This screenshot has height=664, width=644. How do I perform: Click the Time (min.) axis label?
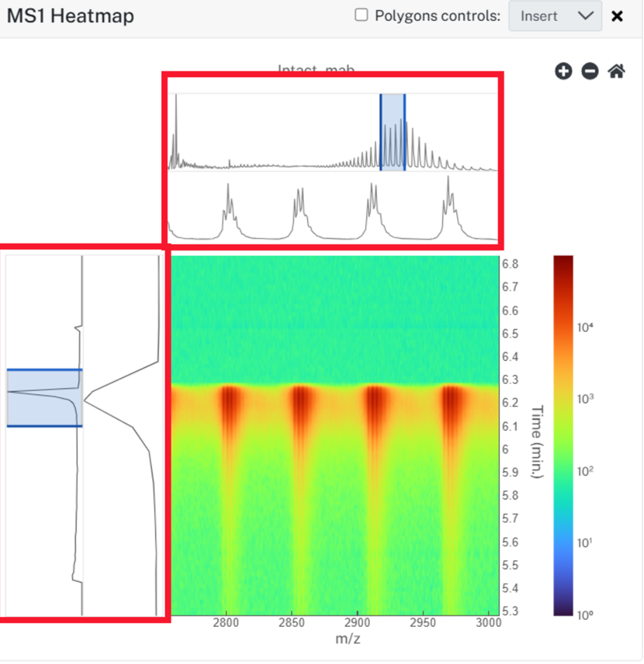click(537, 442)
